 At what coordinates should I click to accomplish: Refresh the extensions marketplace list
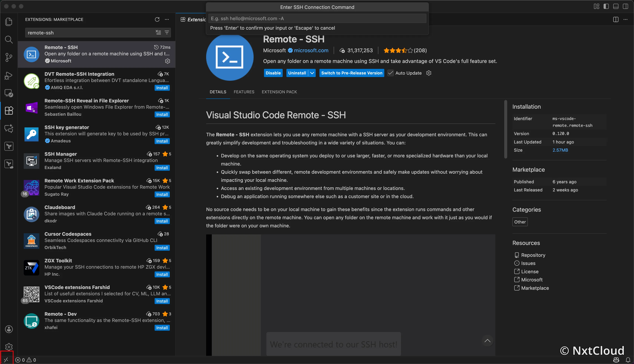(x=157, y=19)
